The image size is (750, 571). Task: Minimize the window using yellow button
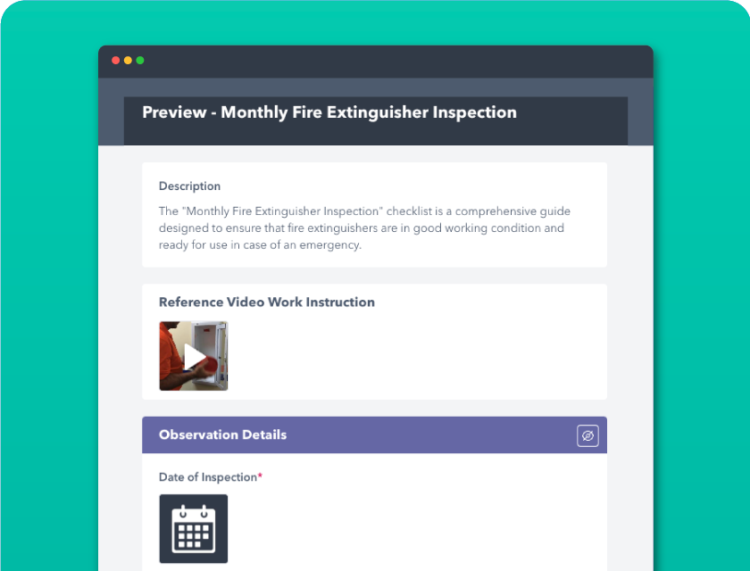pyautogui.click(x=128, y=60)
